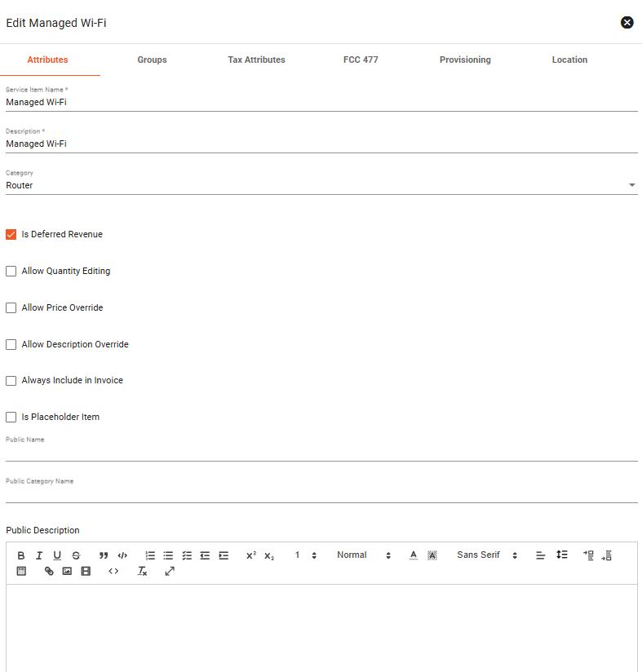
Task: Open the Sans Serif font dropdown
Action: (487, 555)
